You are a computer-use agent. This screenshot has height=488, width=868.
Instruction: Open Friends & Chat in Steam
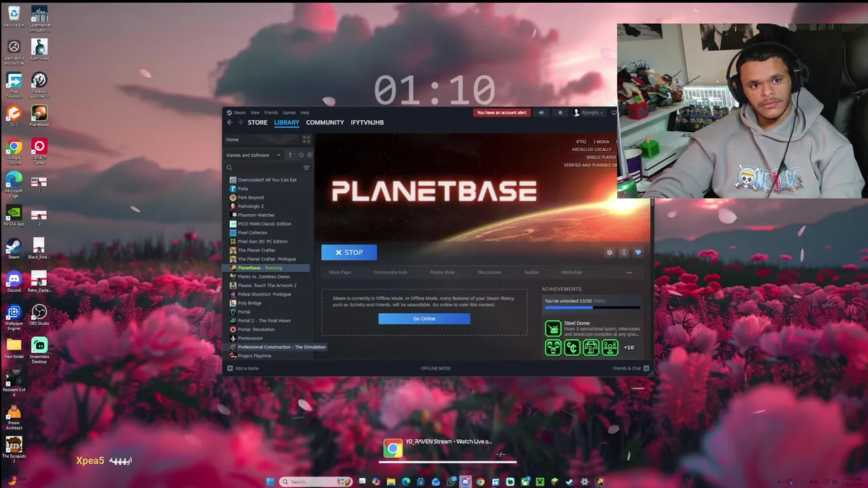pos(631,368)
